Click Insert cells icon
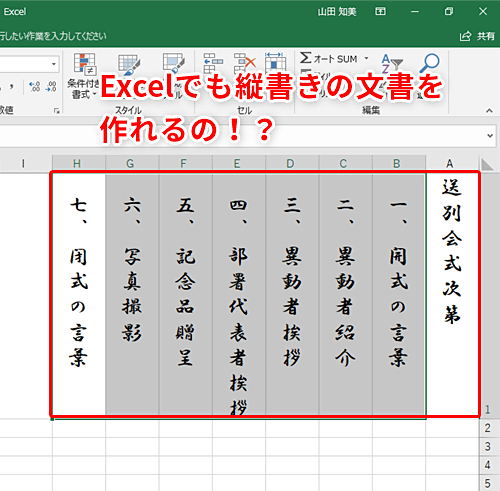This screenshot has height=491, width=500. click(213, 63)
